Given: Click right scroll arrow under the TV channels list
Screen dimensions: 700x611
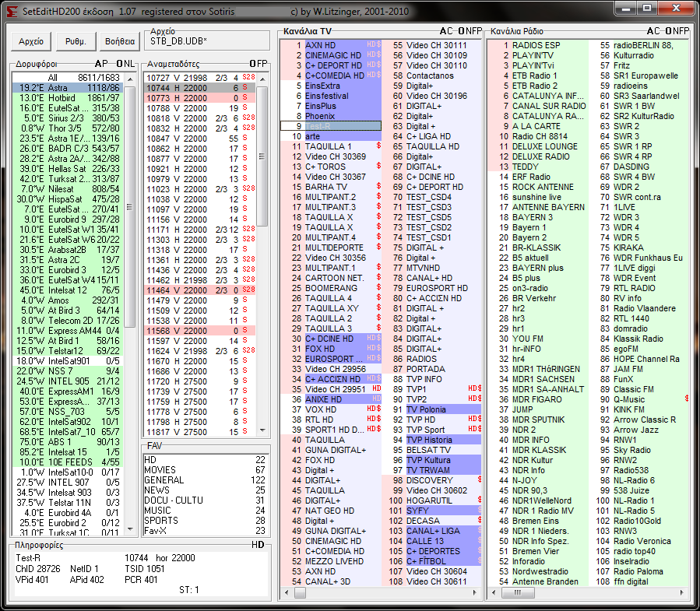Looking at the screenshot, I should point(476,593).
